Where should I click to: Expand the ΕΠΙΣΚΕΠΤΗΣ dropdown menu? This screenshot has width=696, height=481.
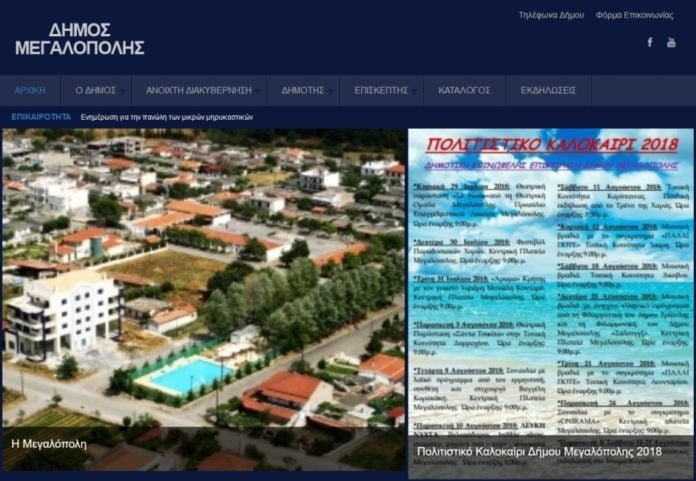coord(382,90)
